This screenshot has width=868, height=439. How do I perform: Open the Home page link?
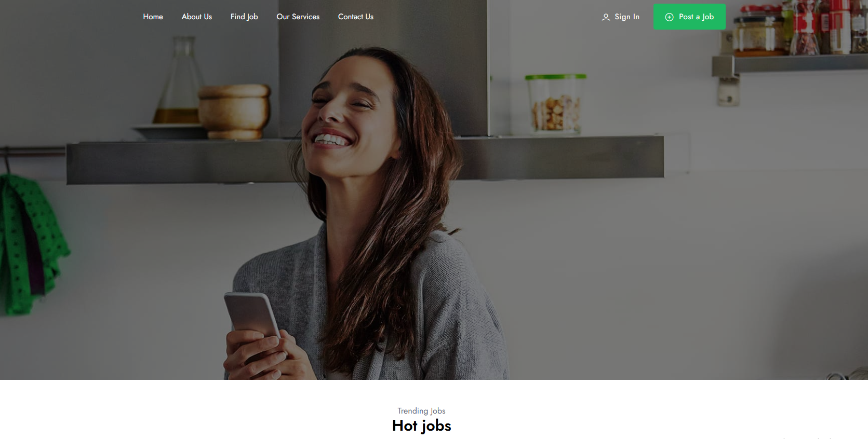(153, 17)
